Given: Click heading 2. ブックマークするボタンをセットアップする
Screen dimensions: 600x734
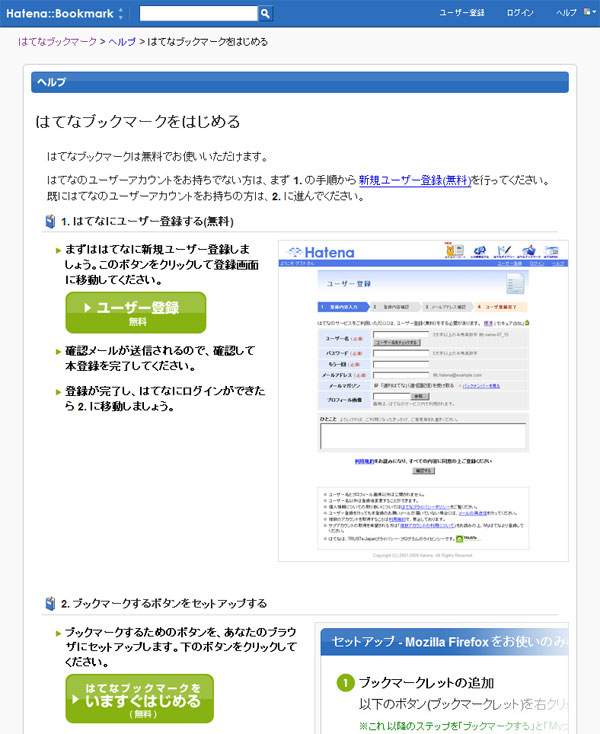Looking at the screenshot, I should 164,603.
